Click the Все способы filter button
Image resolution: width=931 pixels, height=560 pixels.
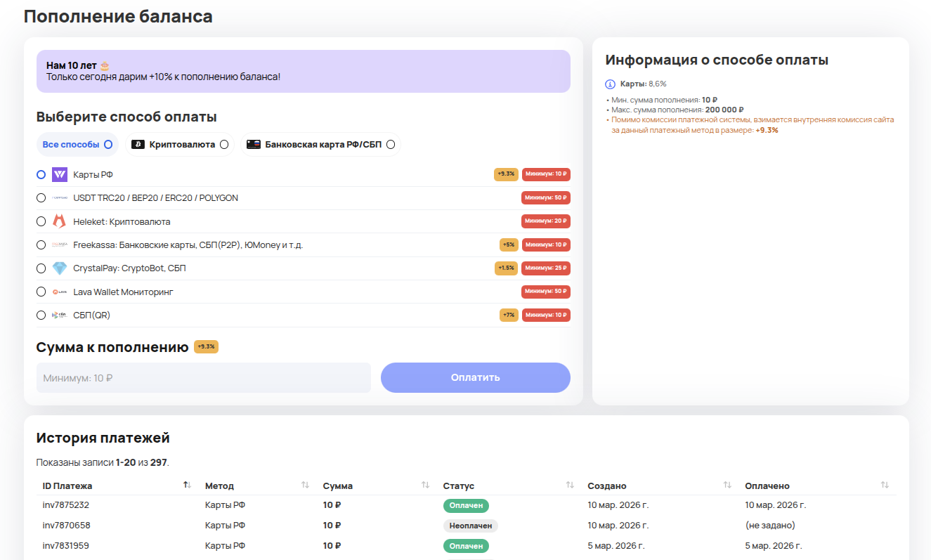[x=77, y=145]
